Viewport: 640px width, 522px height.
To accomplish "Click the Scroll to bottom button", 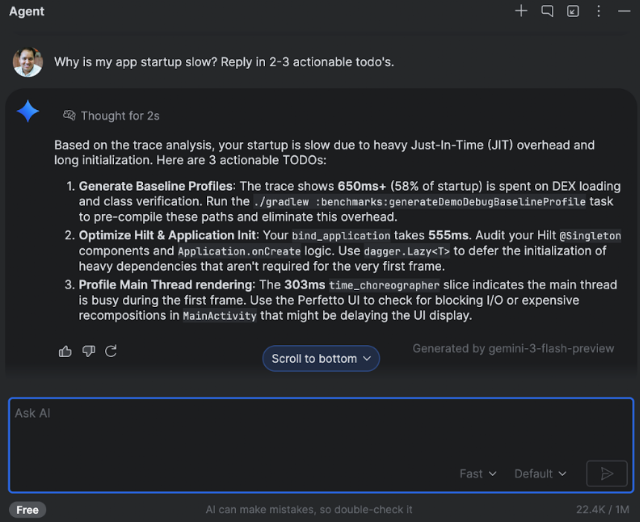I will click(321, 358).
